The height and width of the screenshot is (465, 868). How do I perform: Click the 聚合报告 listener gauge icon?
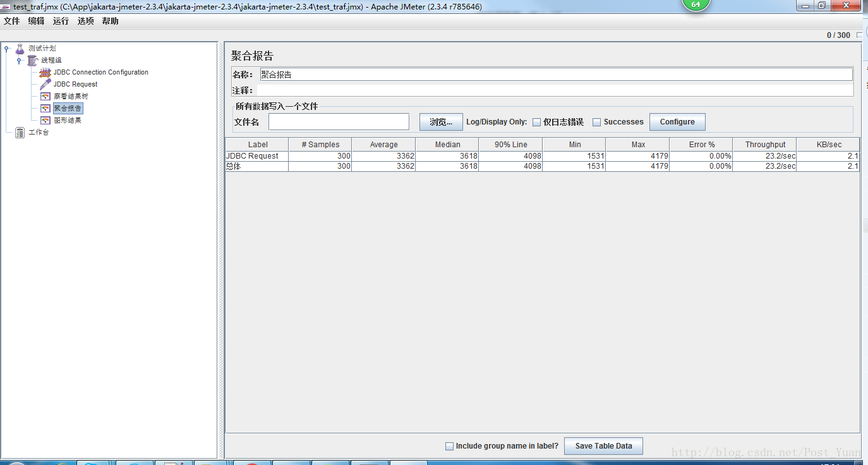point(45,108)
